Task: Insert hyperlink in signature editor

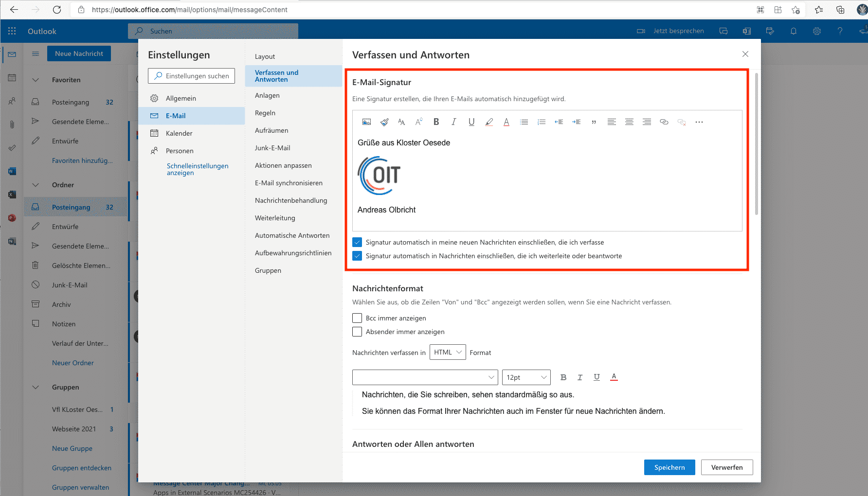Action: [664, 122]
